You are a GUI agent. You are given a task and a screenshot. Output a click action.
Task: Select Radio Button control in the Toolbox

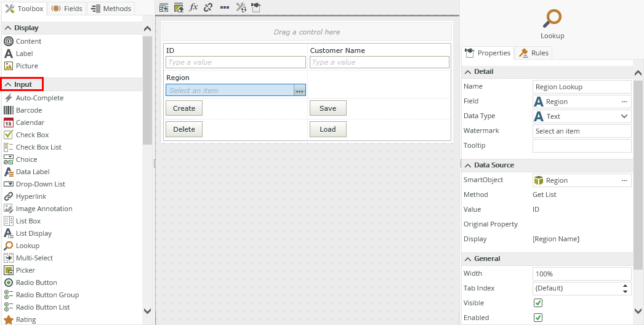click(x=36, y=283)
